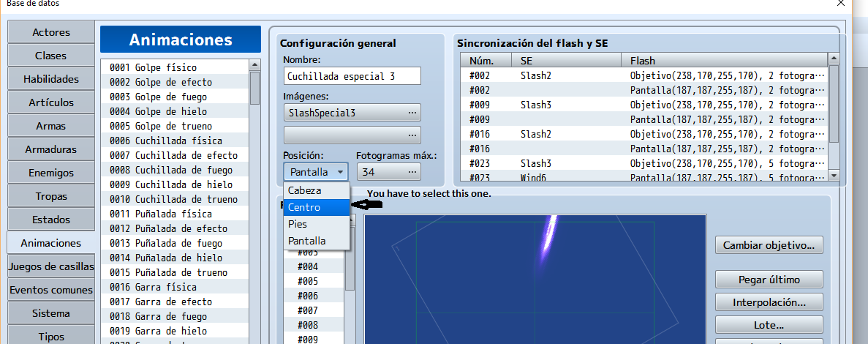Open the empty second image selector
This screenshot has height=344, width=868.
352,135
